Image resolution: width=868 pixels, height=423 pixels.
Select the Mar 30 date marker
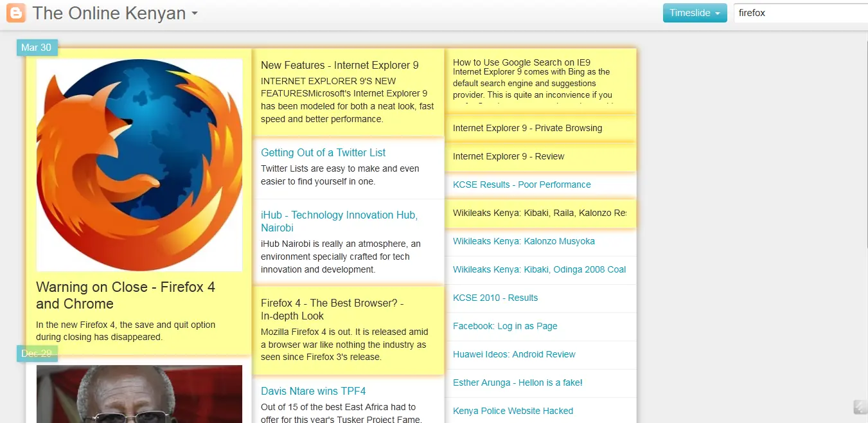tap(37, 48)
